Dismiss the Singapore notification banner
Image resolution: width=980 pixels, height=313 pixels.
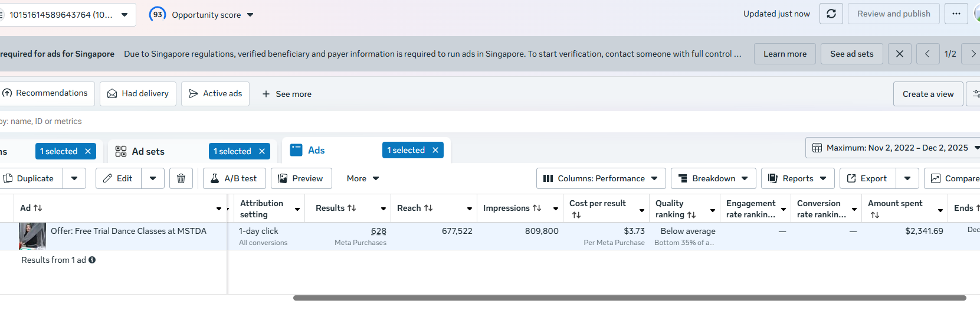click(899, 54)
